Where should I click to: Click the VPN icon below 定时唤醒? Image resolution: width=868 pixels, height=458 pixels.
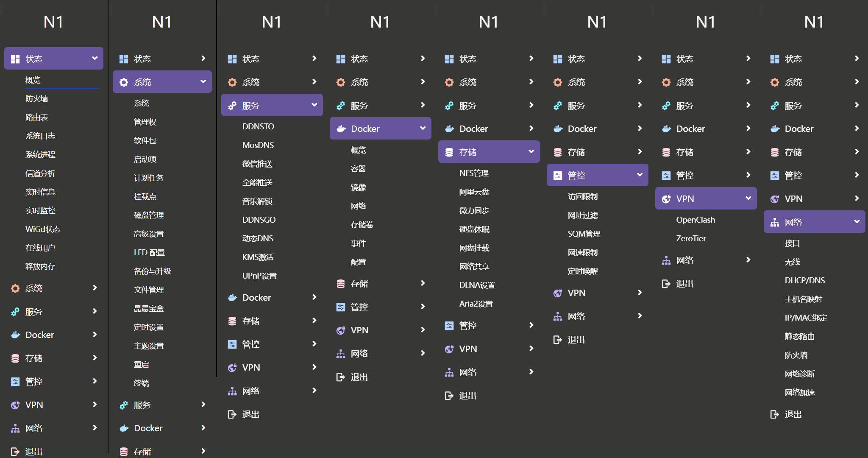click(558, 293)
